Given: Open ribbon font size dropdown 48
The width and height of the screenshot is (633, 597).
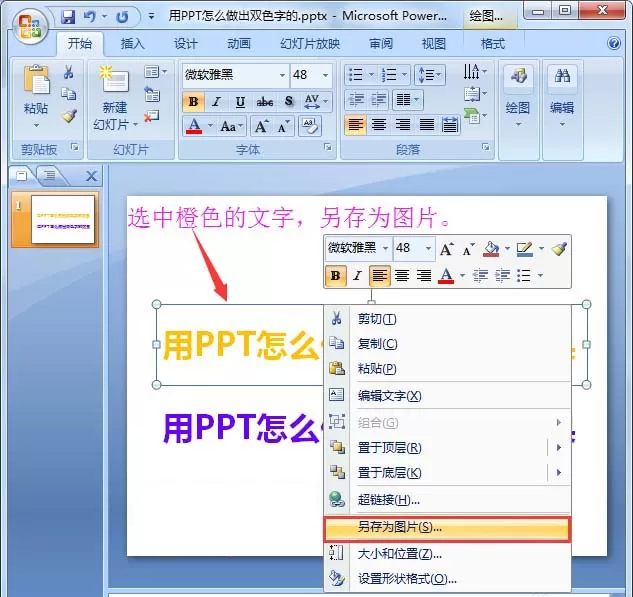Looking at the screenshot, I should [325, 75].
